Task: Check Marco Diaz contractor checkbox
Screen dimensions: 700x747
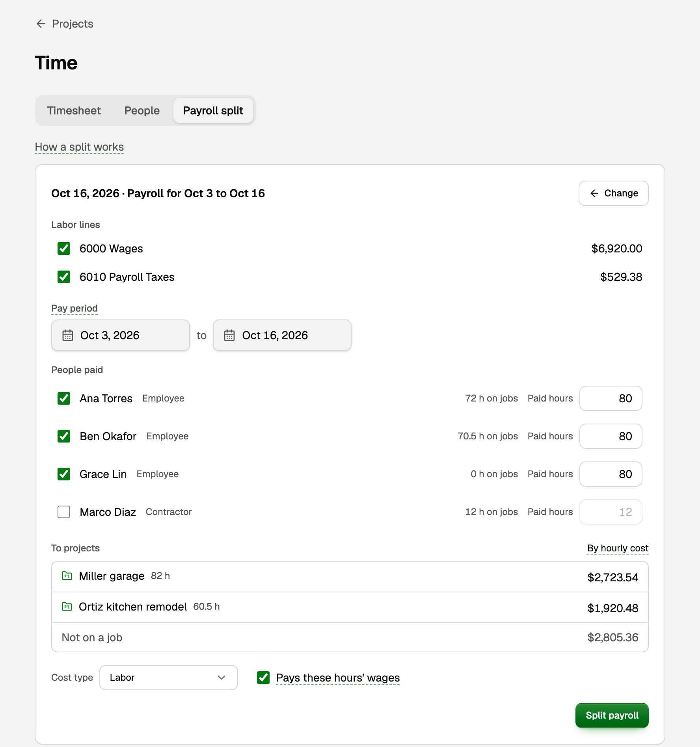Action: coord(64,512)
